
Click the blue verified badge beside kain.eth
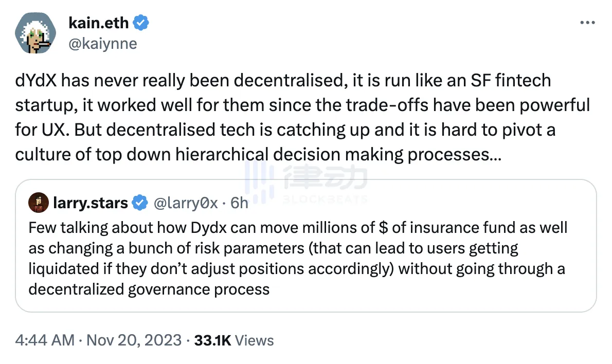[x=142, y=23]
